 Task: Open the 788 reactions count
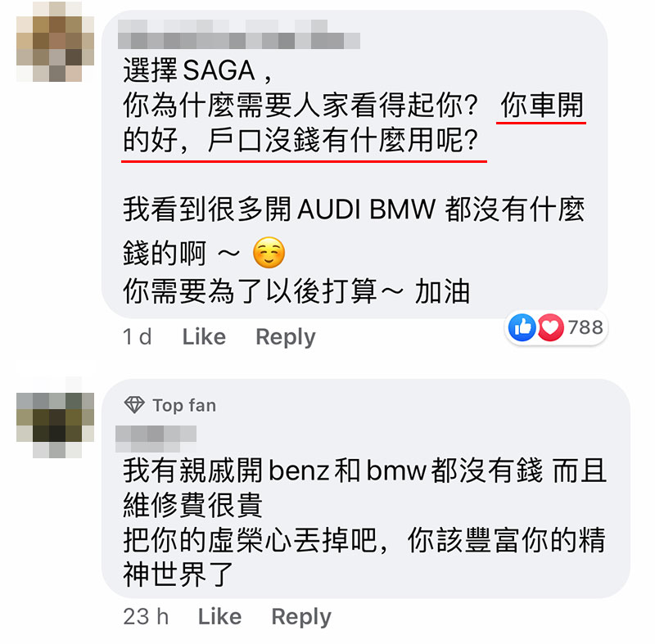pos(585,327)
